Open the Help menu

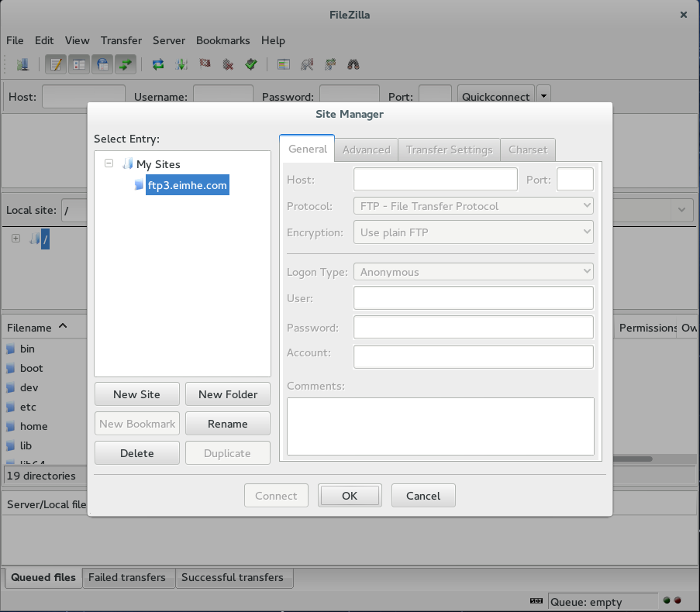(x=273, y=40)
